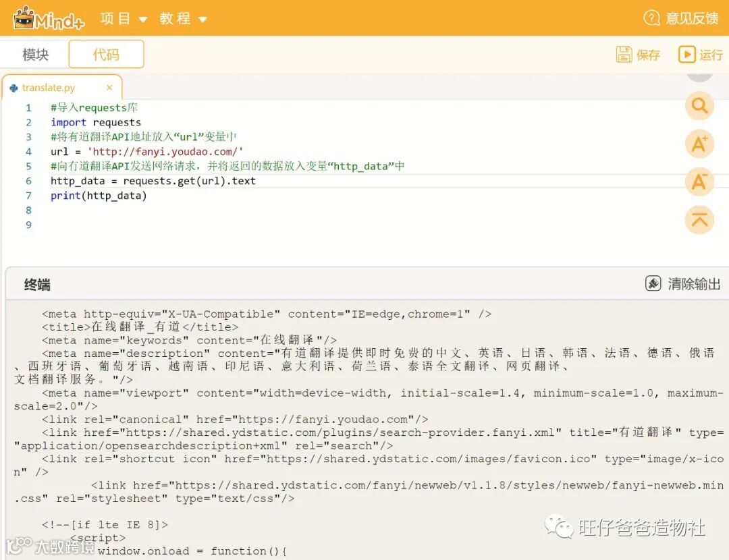Click the Python icon on translate.py tab

pos(14,88)
